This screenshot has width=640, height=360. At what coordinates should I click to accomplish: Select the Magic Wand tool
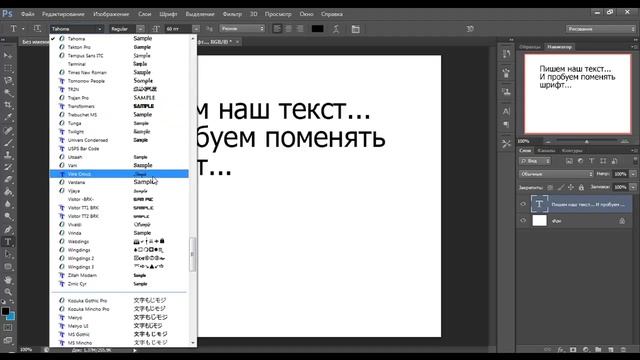tap(8, 93)
